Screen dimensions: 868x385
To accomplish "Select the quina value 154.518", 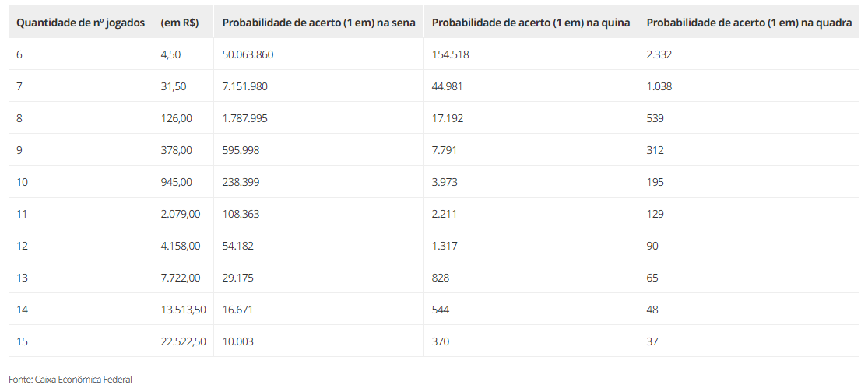I will 450,54.
